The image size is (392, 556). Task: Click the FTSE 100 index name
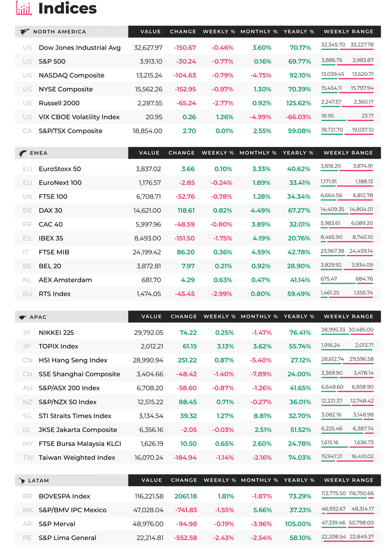[x=53, y=196]
